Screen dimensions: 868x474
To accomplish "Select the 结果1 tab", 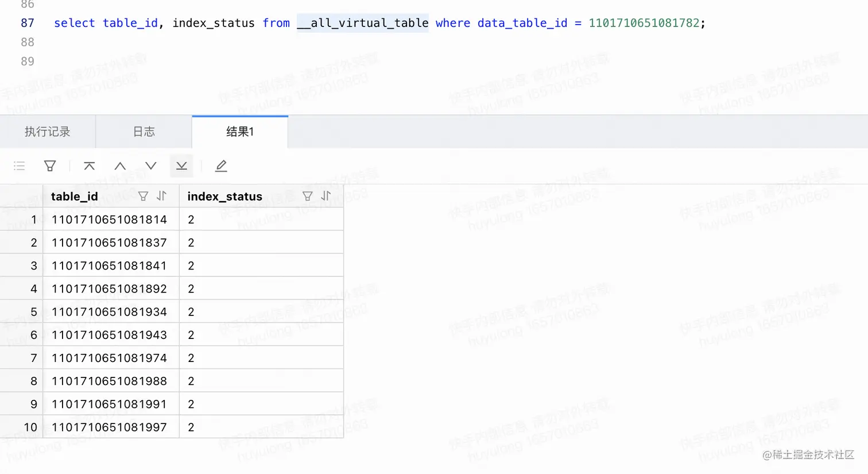I will tap(240, 132).
